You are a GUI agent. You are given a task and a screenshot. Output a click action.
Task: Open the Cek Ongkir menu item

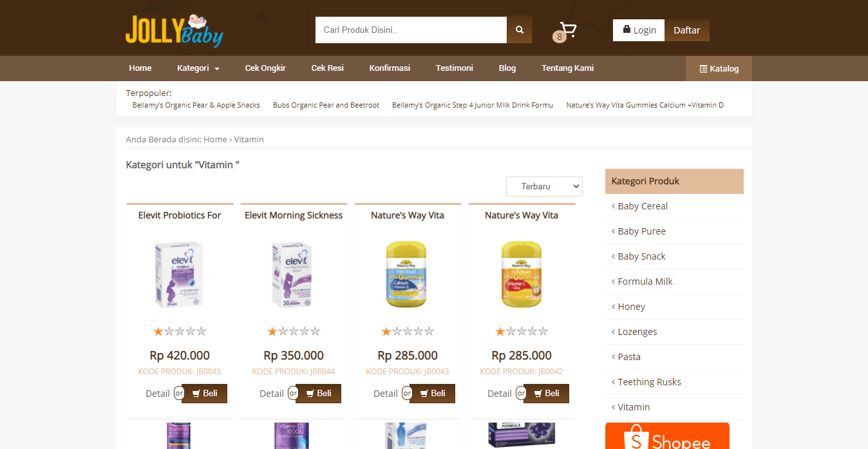point(265,68)
